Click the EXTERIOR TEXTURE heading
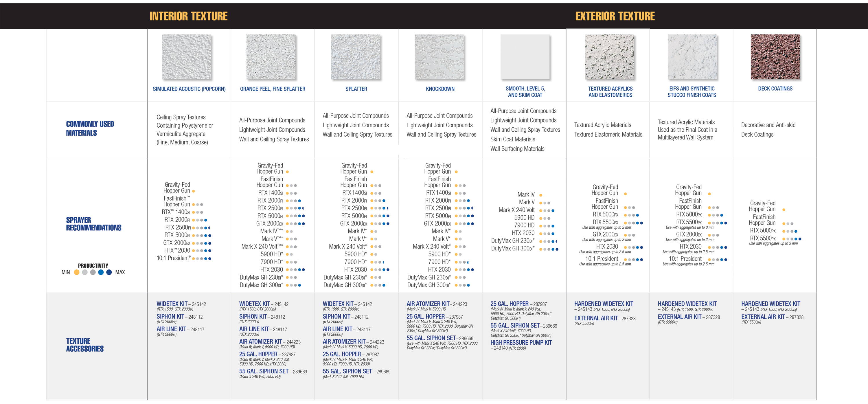 (615, 16)
